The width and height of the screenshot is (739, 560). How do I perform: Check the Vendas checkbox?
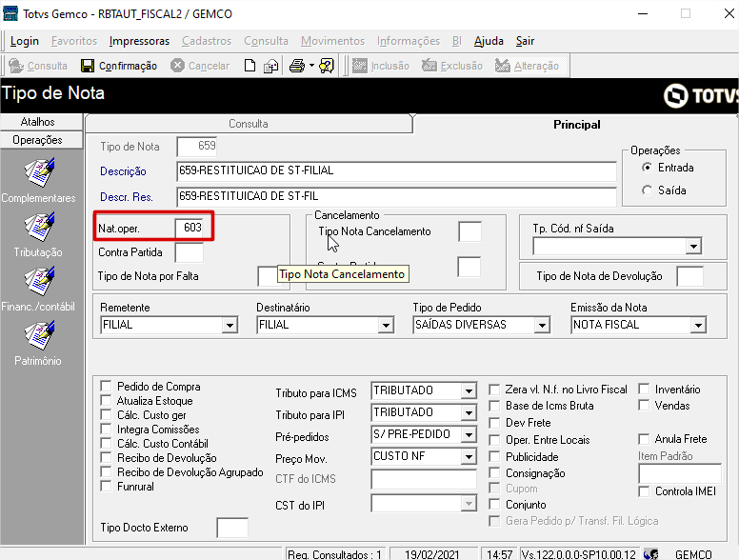click(x=644, y=406)
